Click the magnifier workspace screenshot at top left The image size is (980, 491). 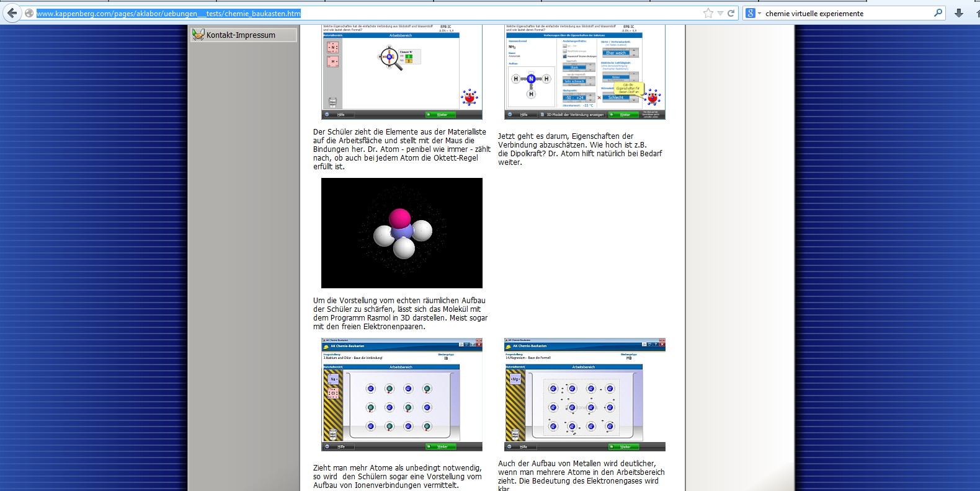click(401, 72)
